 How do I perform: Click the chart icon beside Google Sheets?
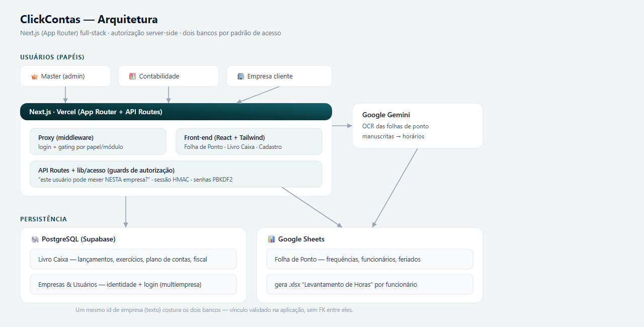271,239
